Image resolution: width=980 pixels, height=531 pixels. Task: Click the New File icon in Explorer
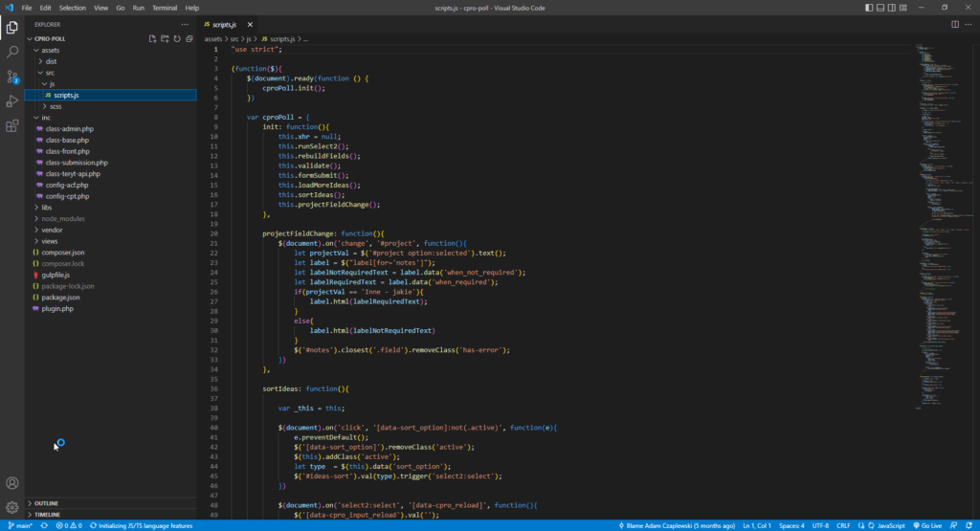pos(152,38)
